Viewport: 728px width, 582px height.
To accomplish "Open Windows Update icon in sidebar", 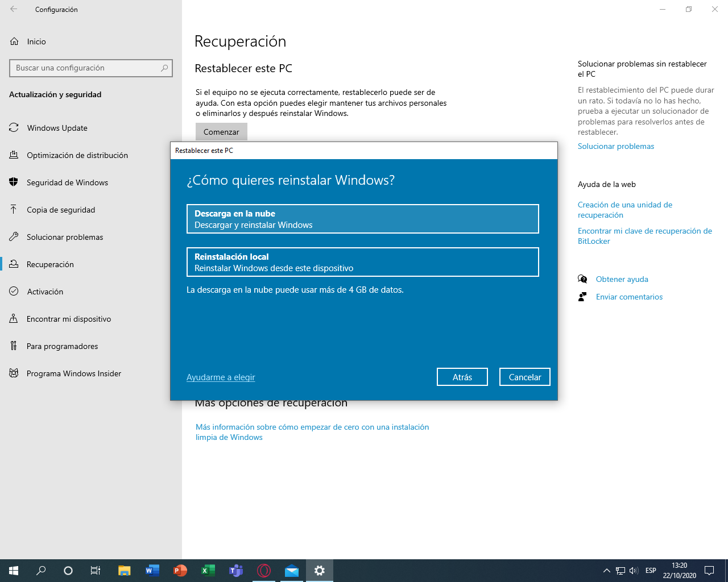I will pos(14,128).
